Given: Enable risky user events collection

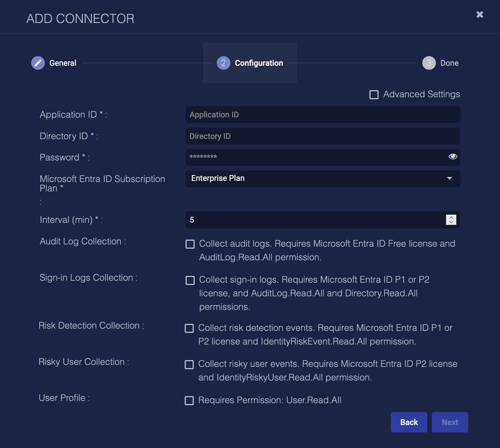Looking at the screenshot, I should [x=189, y=365].
